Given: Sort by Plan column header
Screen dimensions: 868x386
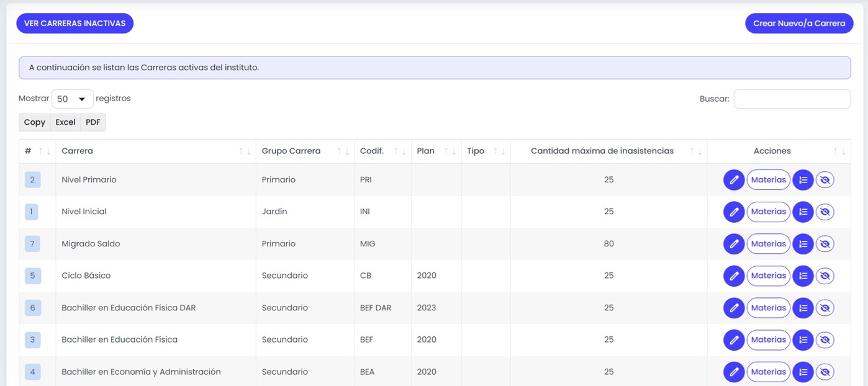Looking at the screenshot, I should click(x=436, y=151).
